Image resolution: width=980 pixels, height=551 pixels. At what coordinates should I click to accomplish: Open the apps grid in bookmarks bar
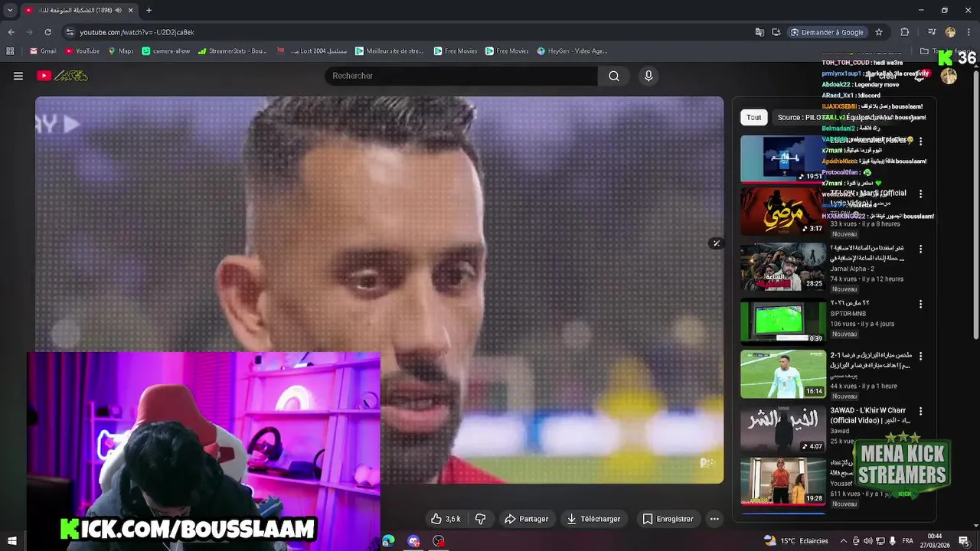[x=10, y=51]
